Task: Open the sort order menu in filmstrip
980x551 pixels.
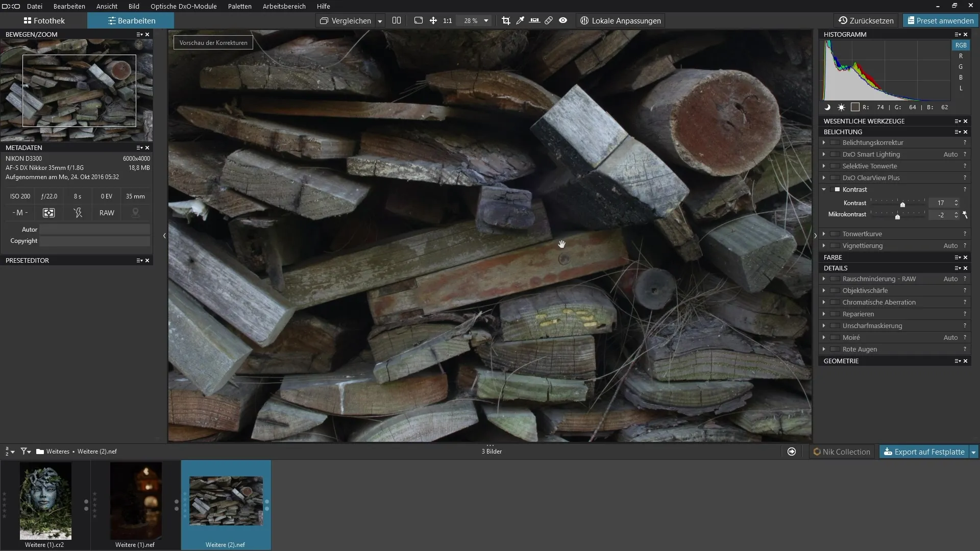Action: point(10,452)
